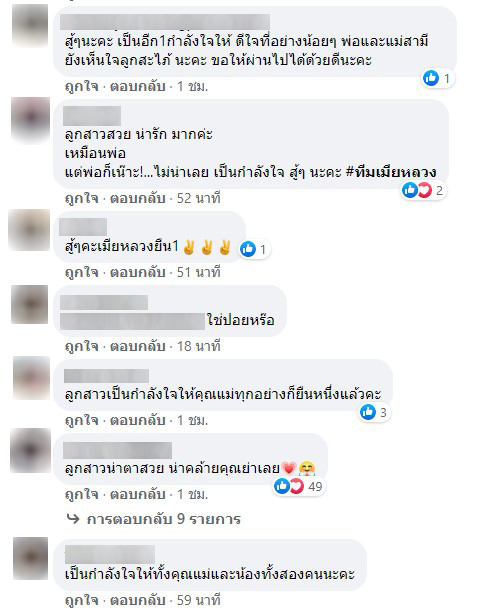Open the 3-like reaction count
The height and width of the screenshot is (610, 497).
374,412
